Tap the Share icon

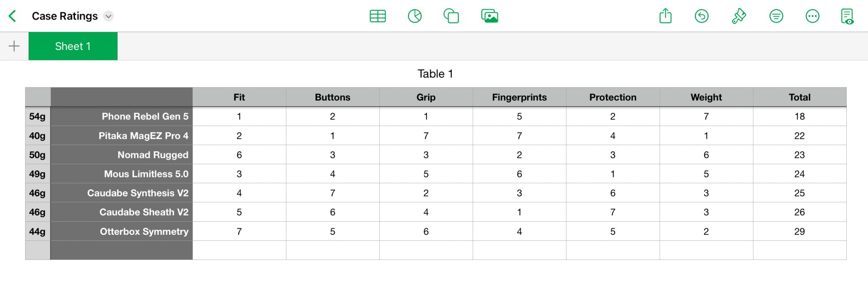coord(665,16)
